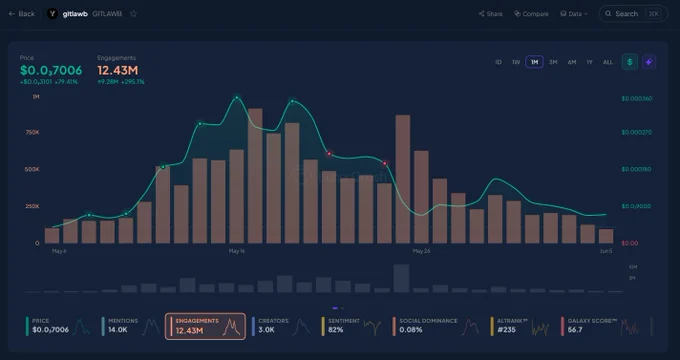Select the 1M time range
The height and width of the screenshot is (360, 680).
[x=534, y=62]
